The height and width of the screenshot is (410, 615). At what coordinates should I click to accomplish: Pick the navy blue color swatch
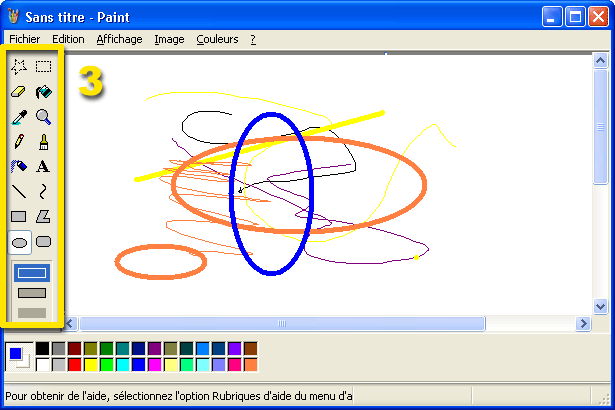[138, 348]
